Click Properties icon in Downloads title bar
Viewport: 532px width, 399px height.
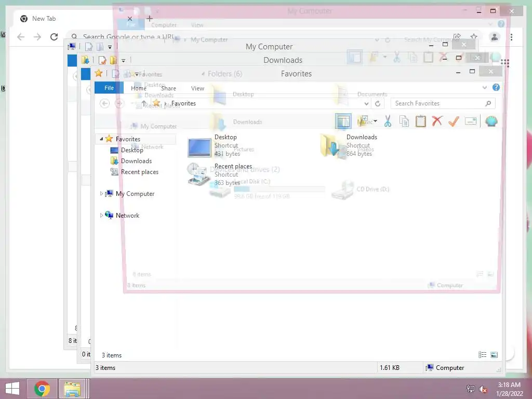click(x=102, y=60)
